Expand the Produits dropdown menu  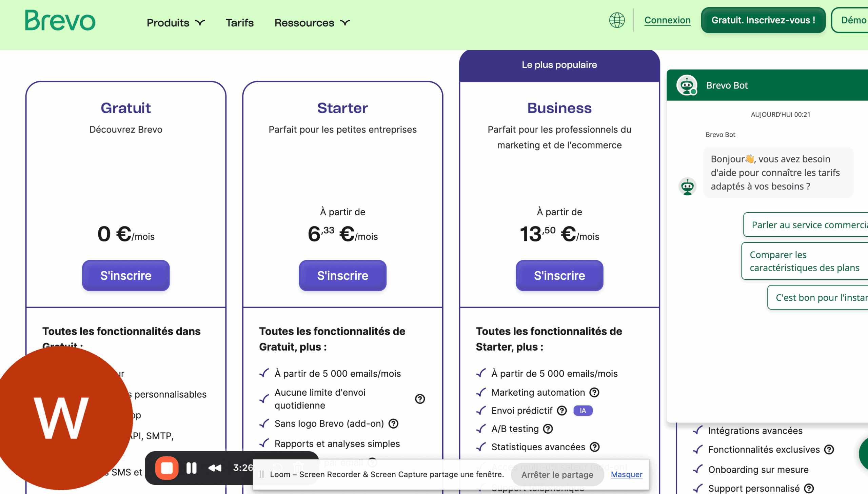point(176,23)
